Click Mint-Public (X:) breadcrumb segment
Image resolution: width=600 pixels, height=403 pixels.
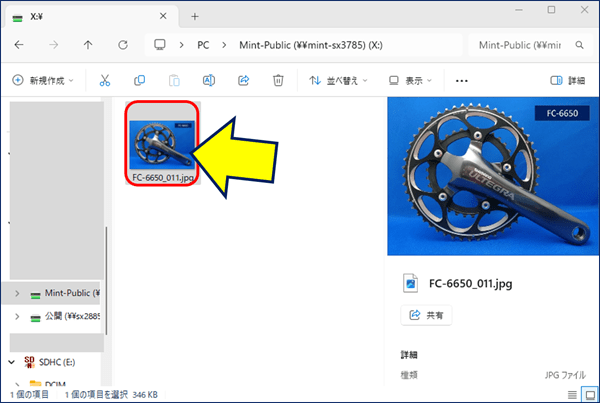tap(311, 45)
